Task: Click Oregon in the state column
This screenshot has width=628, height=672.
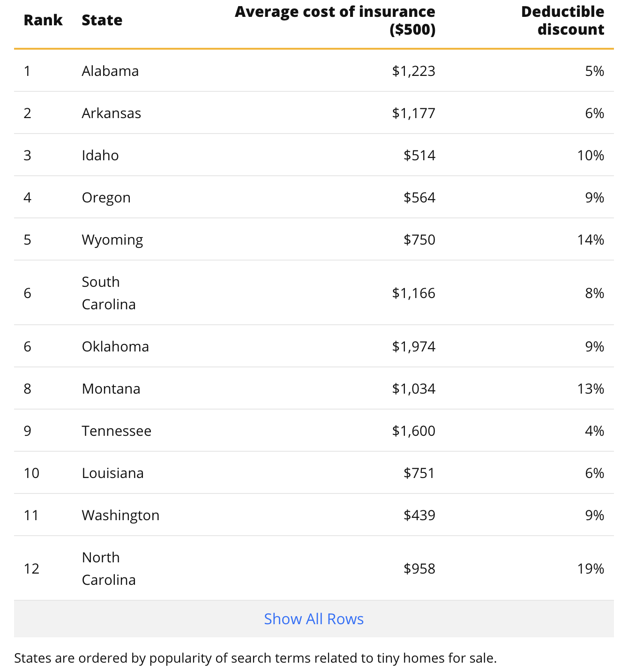Action: click(x=106, y=198)
